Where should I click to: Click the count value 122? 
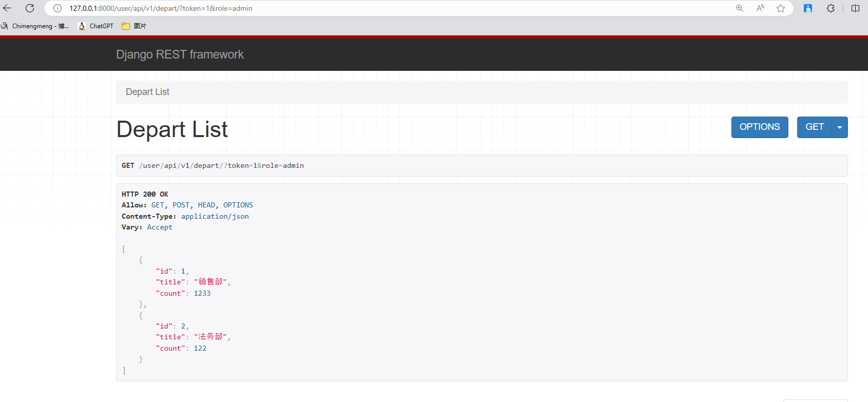coord(200,348)
